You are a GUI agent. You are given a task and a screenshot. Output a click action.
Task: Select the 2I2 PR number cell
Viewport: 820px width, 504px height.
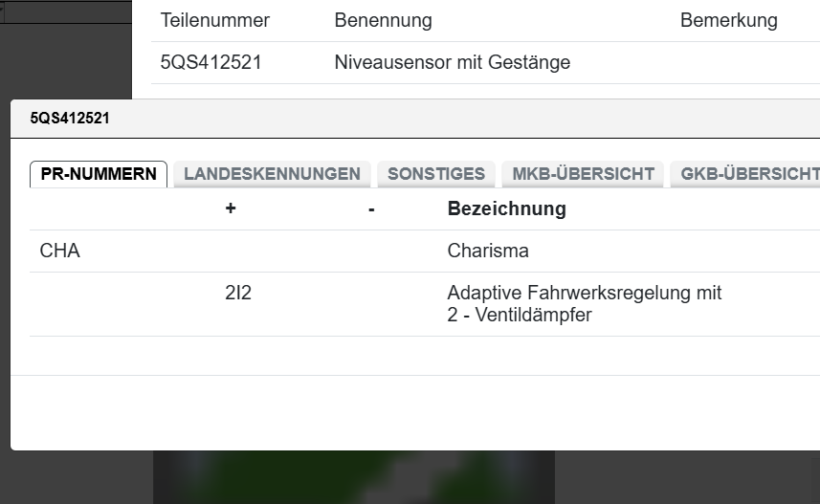coord(238,294)
